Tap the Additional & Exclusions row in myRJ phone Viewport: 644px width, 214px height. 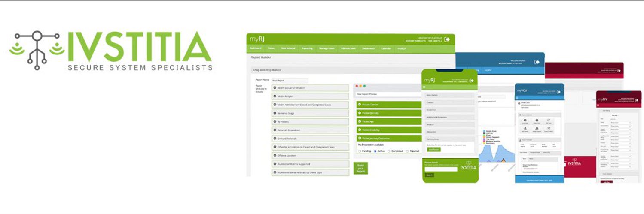click(450, 117)
